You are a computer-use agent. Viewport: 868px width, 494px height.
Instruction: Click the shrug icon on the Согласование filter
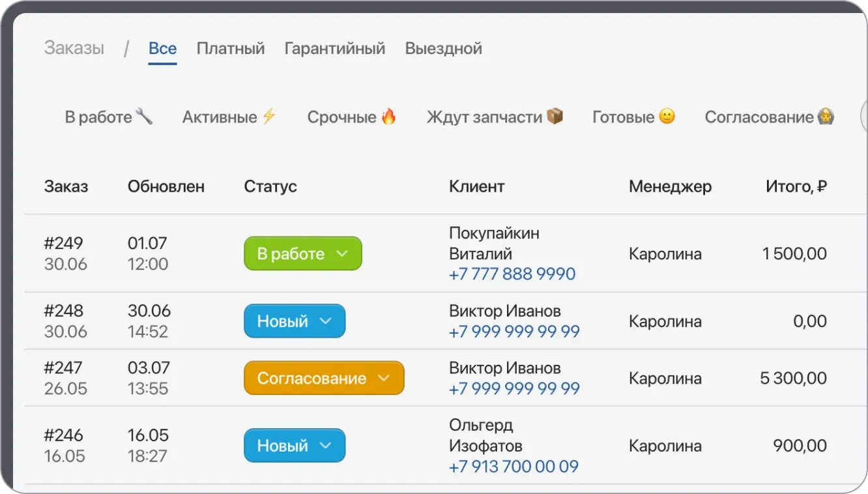(x=824, y=117)
